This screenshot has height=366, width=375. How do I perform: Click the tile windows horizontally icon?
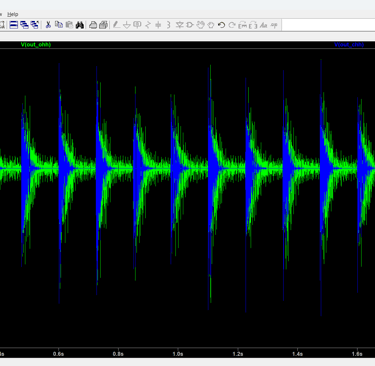tap(14, 25)
